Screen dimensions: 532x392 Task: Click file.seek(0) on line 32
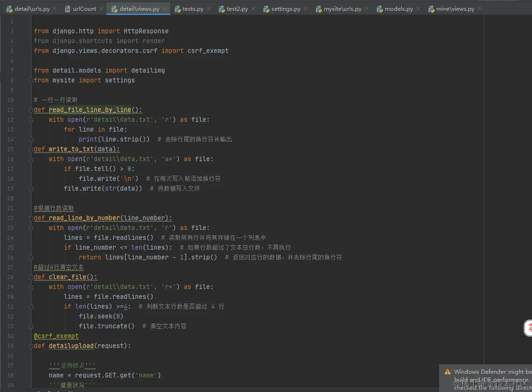pos(101,317)
